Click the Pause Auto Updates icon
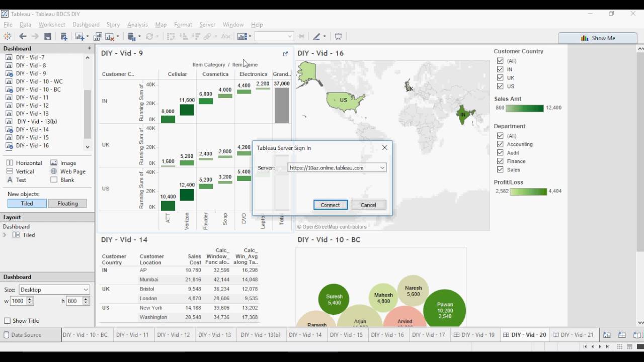Image resolution: width=644 pixels, height=362 pixels. (132, 36)
